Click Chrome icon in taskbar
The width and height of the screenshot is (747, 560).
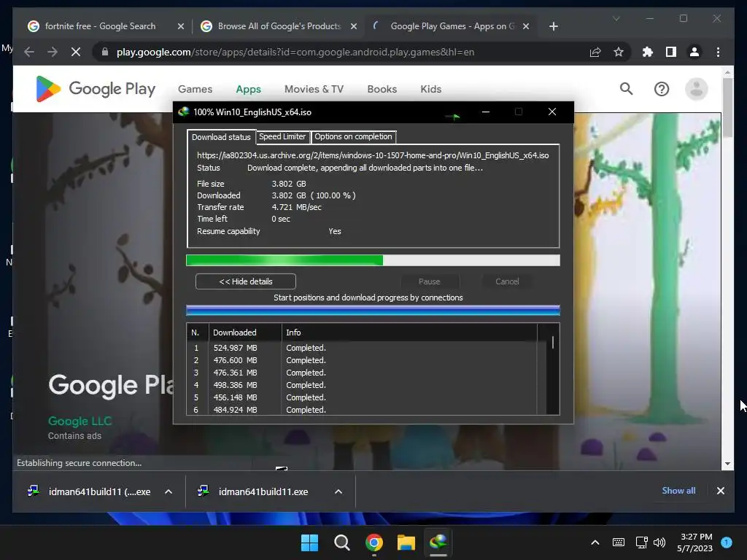pos(374,542)
